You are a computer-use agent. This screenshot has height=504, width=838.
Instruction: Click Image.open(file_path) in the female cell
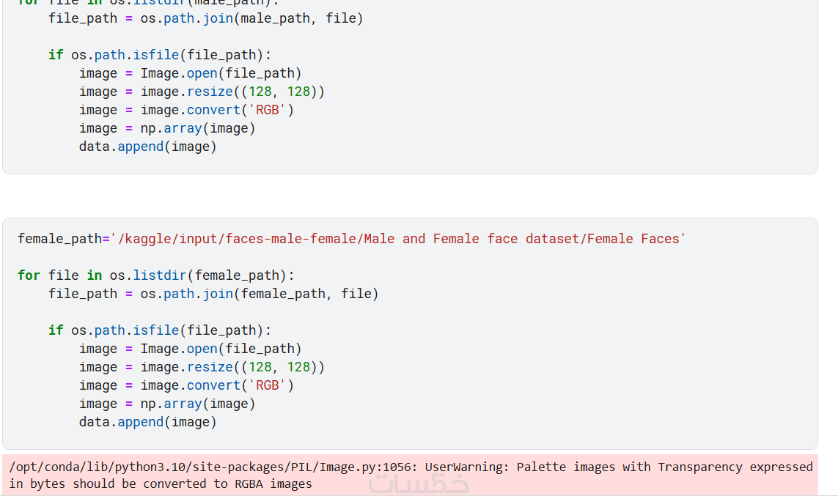(x=221, y=349)
